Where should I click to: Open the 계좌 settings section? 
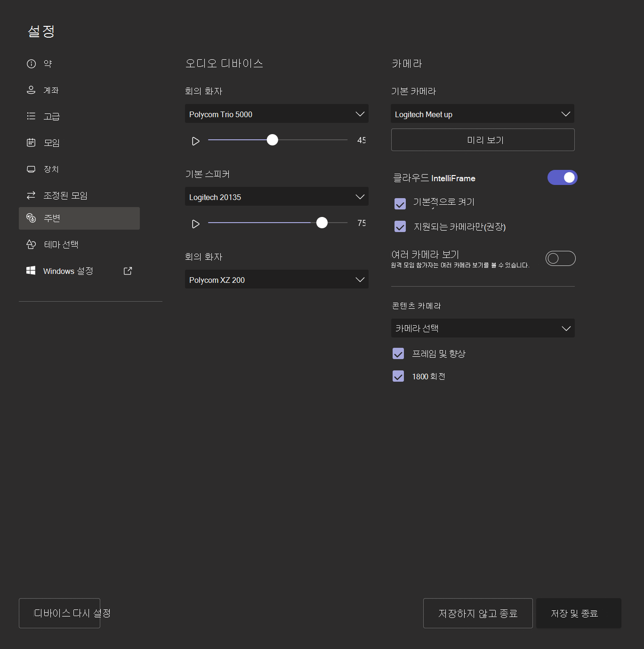(79, 90)
